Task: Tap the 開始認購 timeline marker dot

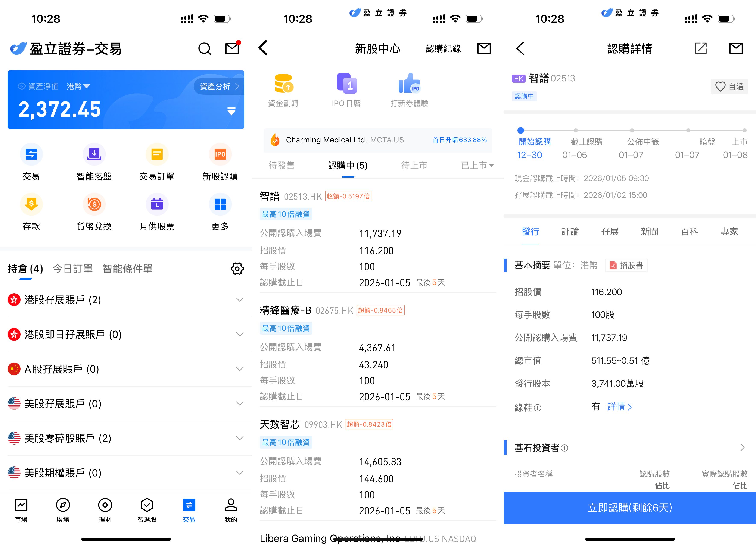Action: tap(521, 130)
